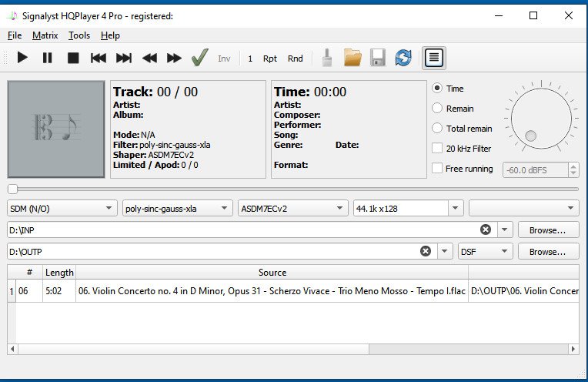588x382 pixels.
Task: Toggle the playlist view list icon
Action: point(434,58)
